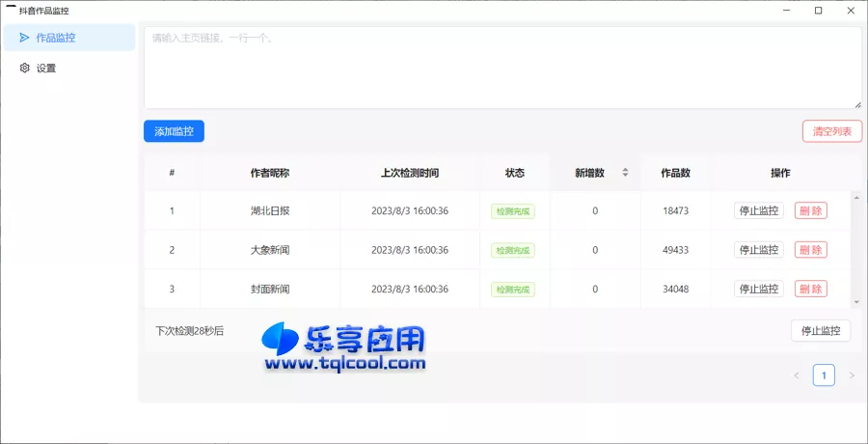Open the 设置 sidebar tab
The height and width of the screenshot is (444, 868).
pos(69,69)
